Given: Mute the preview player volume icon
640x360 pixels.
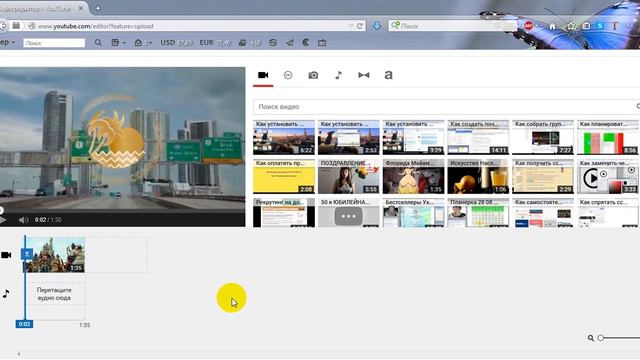Looking at the screenshot, I should tap(23, 220).
